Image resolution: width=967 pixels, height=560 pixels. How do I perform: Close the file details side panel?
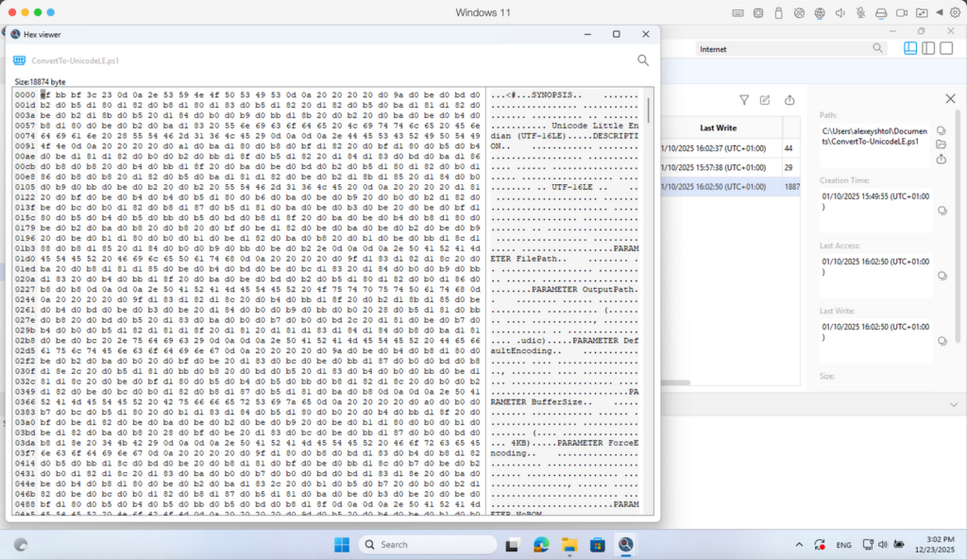(950, 99)
